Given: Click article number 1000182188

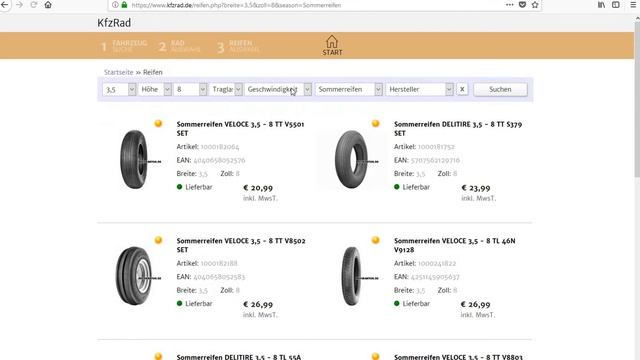Looking at the screenshot, I should pos(219,263).
